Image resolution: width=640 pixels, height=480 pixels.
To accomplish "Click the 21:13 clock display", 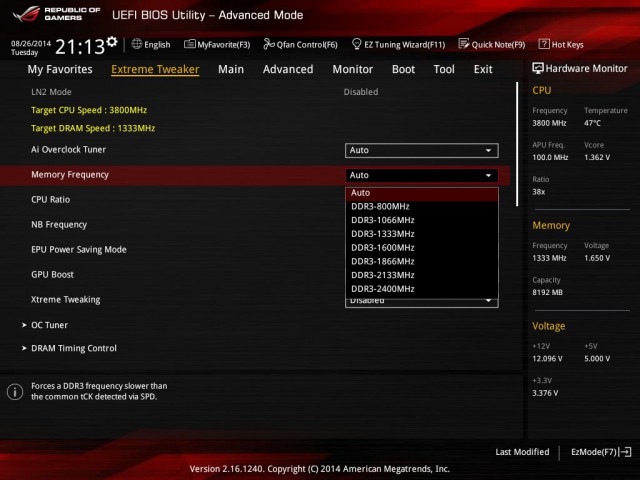I will [x=80, y=47].
